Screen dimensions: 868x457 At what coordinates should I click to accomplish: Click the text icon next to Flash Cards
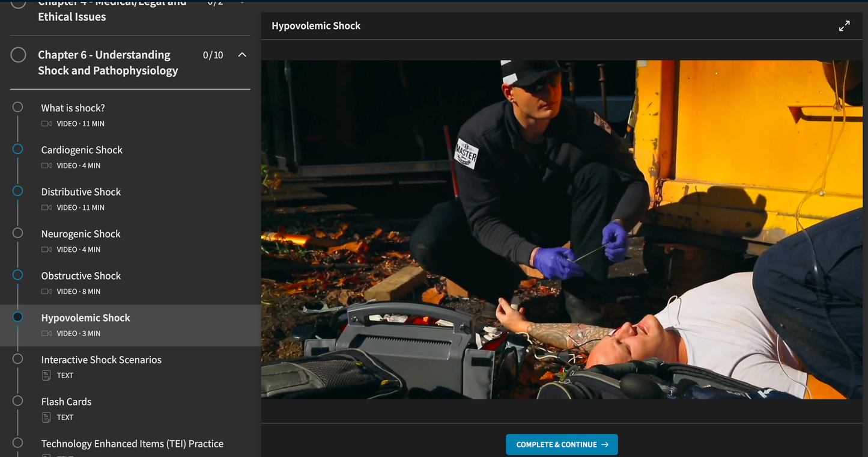46,417
